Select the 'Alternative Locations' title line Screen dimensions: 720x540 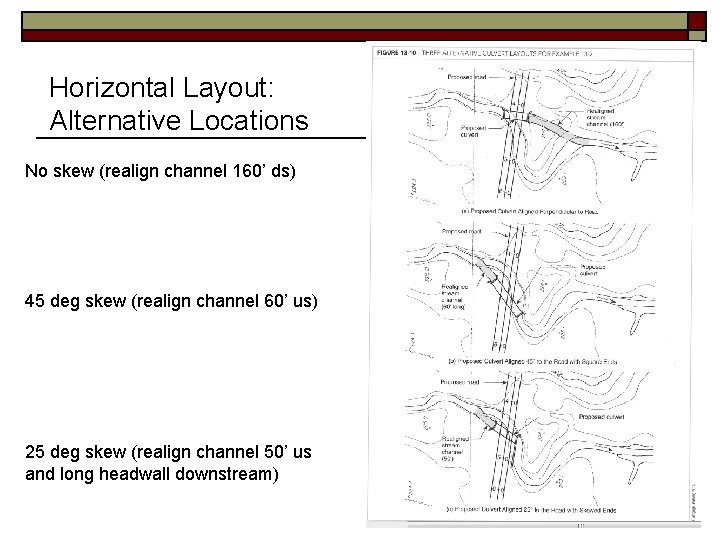tap(179, 120)
